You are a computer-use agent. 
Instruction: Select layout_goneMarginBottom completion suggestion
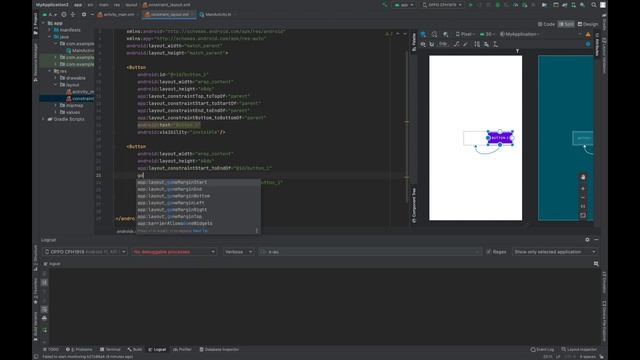point(198,196)
